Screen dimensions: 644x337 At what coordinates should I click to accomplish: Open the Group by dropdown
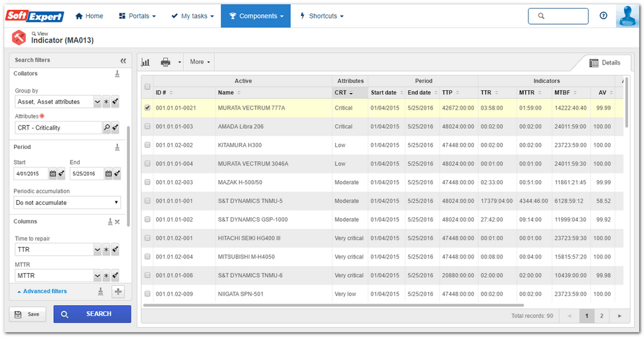(x=98, y=102)
